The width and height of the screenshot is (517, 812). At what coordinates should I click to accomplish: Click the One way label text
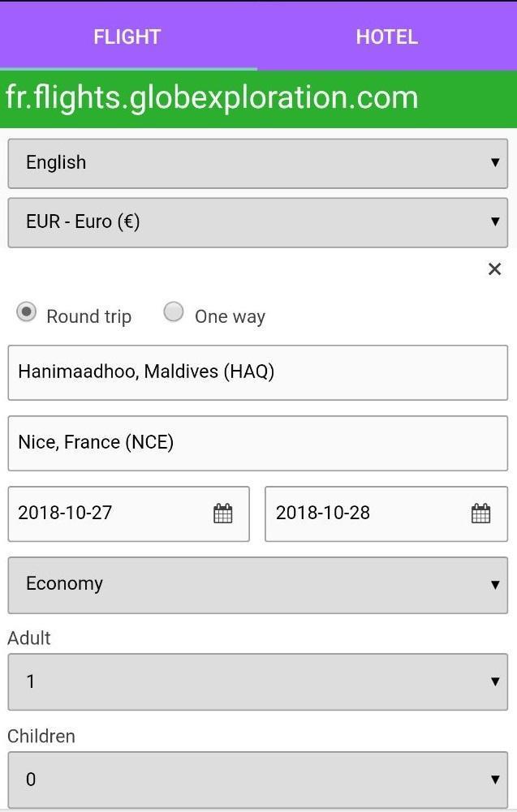coord(230,316)
